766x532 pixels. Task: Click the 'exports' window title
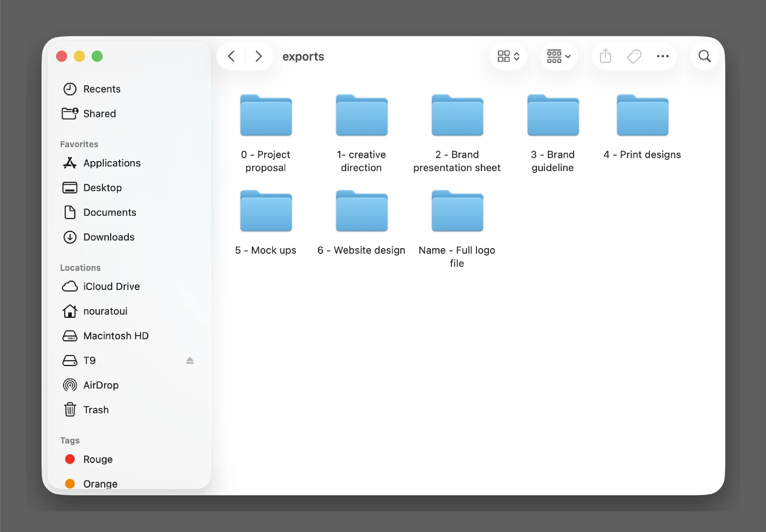303,57
